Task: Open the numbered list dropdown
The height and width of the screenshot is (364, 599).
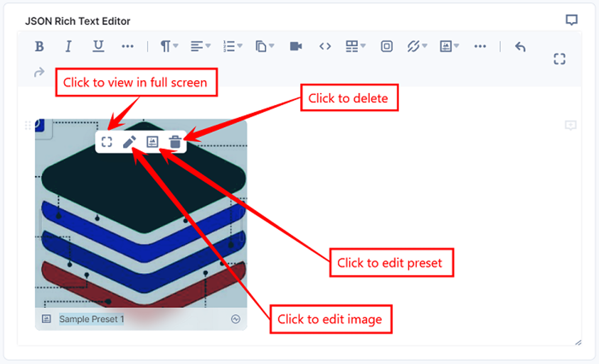Action: [x=233, y=46]
